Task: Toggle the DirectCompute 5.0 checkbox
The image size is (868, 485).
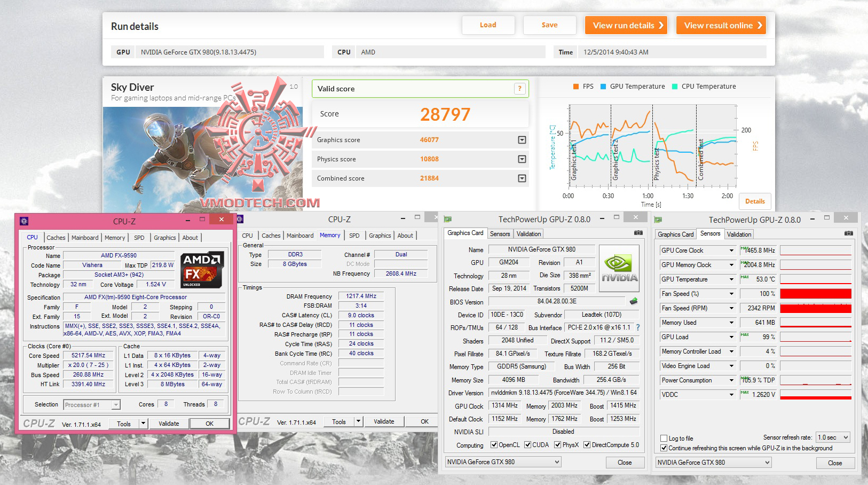Action: tap(587, 445)
